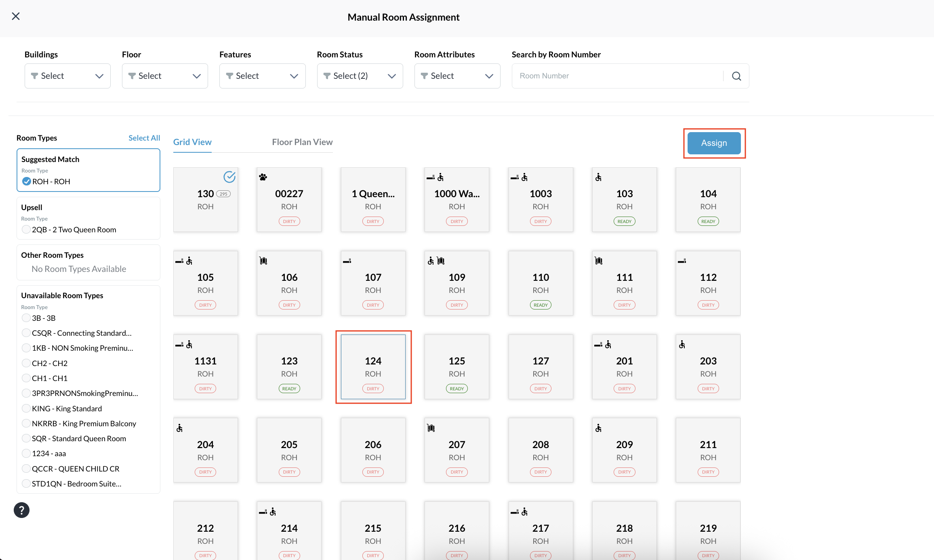The image size is (934, 560).
Task: Select room 110 card
Action: pos(541,283)
